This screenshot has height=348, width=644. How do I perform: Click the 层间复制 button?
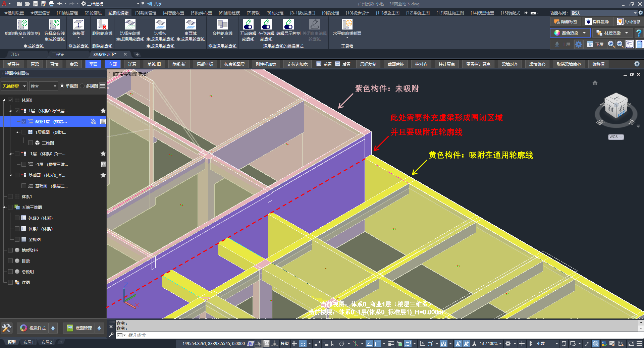368,64
